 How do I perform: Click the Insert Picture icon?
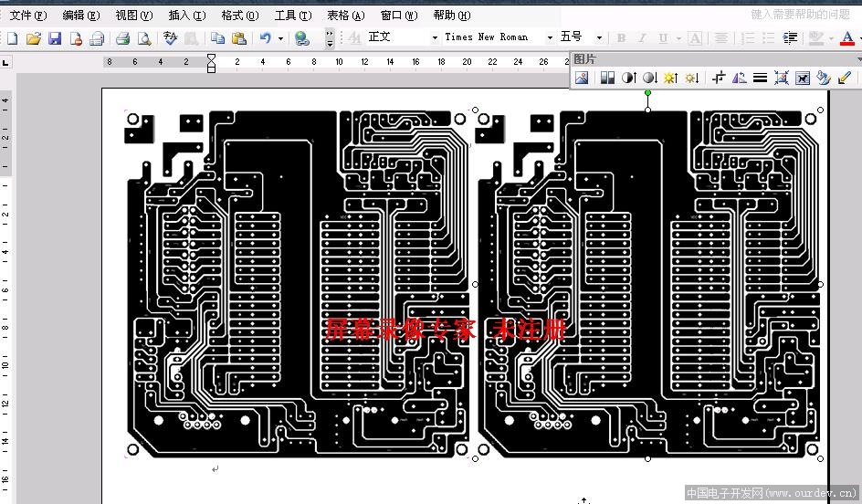click(582, 79)
